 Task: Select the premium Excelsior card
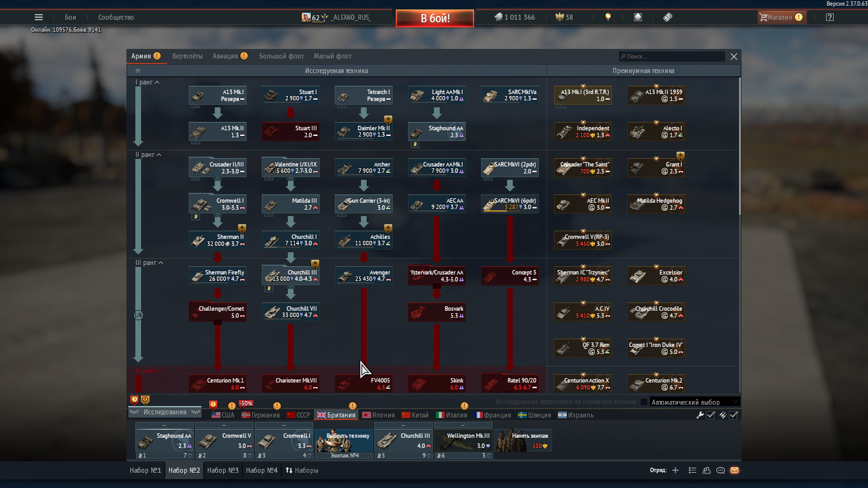tap(656, 276)
